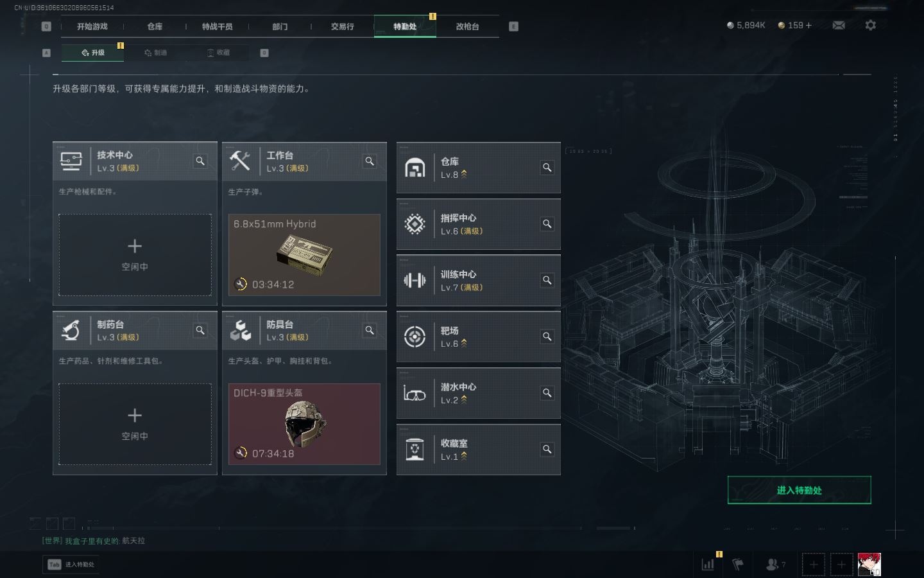924x578 pixels.
Task: Click the 进入特勤处 button
Action: [x=799, y=490]
